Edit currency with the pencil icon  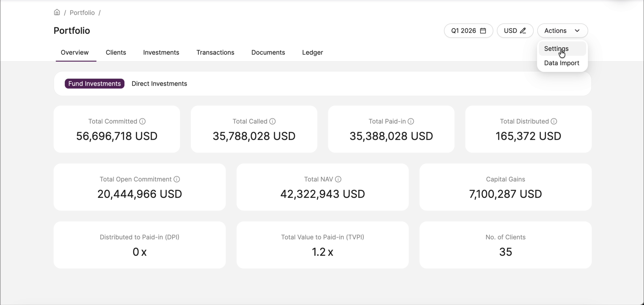point(523,31)
